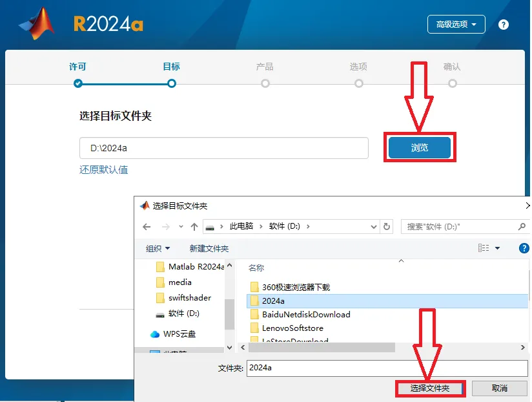Image resolution: width=532 pixels, height=402 pixels.
Task: Open the address bar history dropdown
Action: coord(374,227)
